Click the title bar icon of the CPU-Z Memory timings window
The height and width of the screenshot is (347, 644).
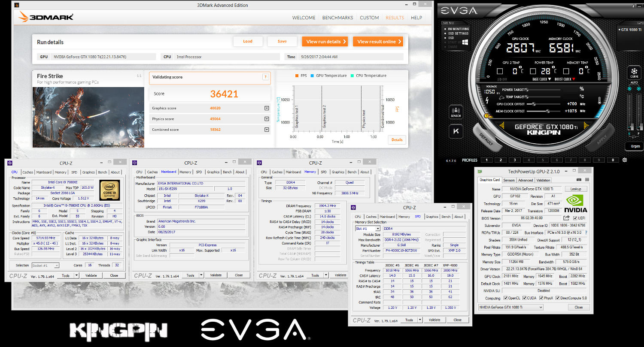(x=259, y=163)
